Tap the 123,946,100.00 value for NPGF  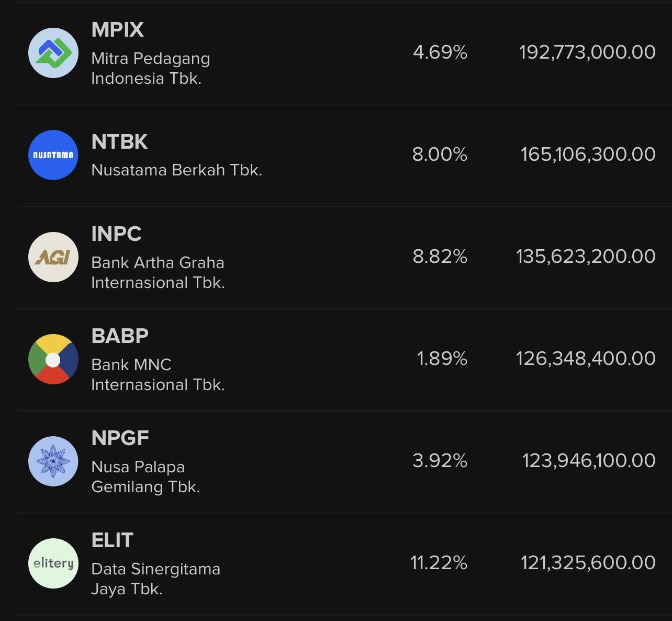[589, 461]
